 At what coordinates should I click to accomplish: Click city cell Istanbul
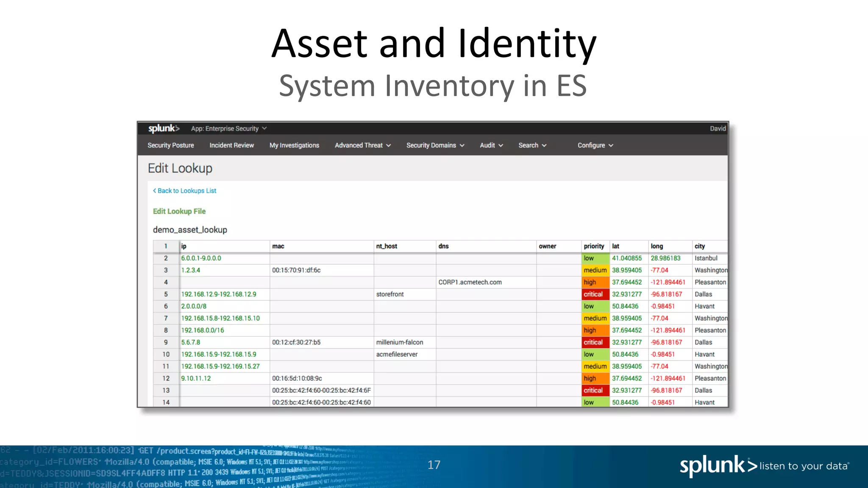click(x=710, y=258)
